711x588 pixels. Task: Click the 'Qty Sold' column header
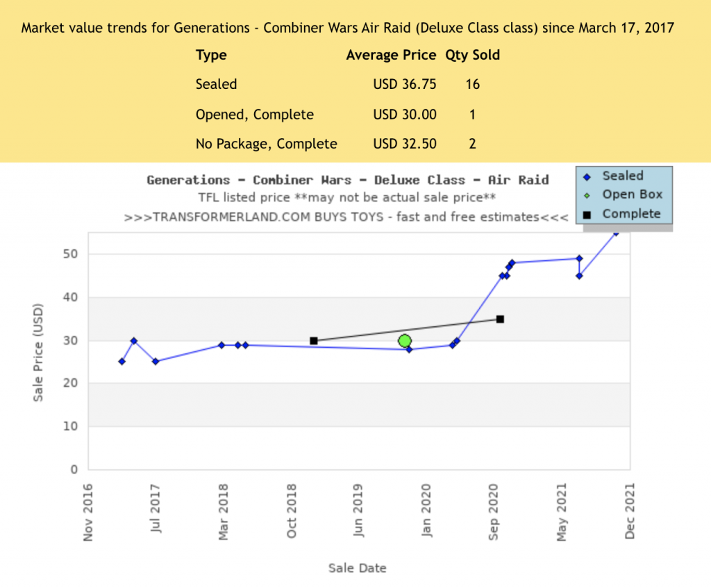pos(472,56)
